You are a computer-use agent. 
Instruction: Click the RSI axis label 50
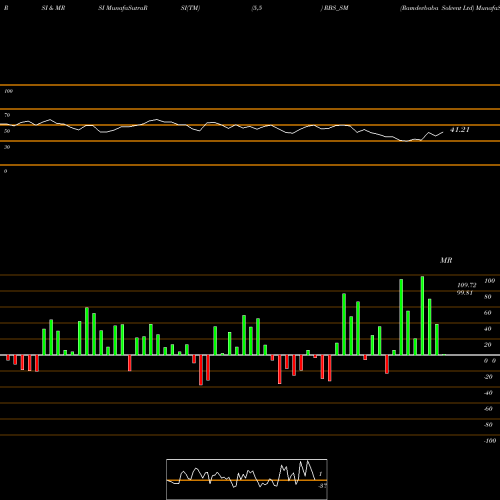click(7, 131)
